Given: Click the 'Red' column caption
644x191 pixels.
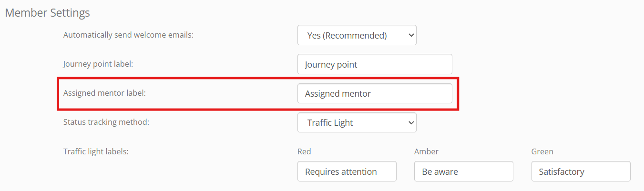Looking at the screenshot, I should (x=304, y=151).
